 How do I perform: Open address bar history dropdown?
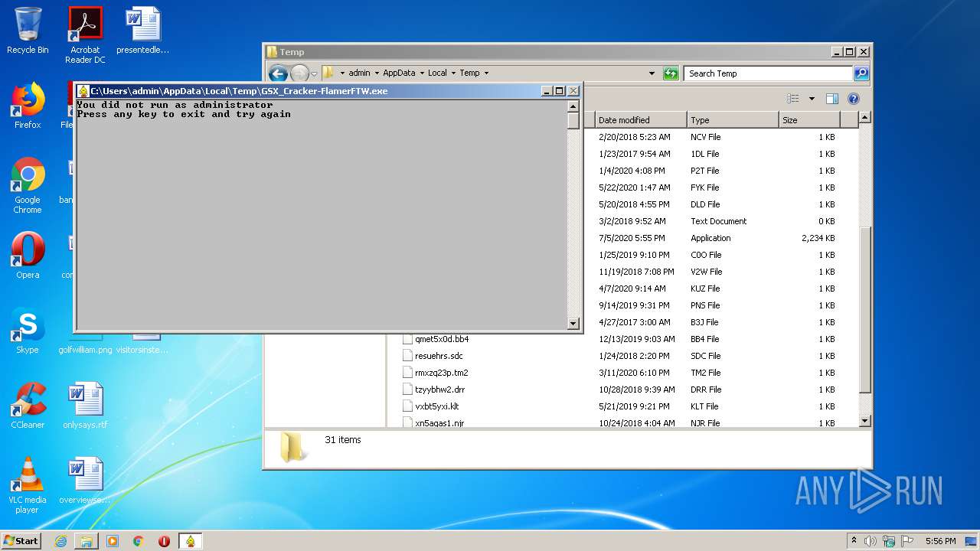pos(652,73)
